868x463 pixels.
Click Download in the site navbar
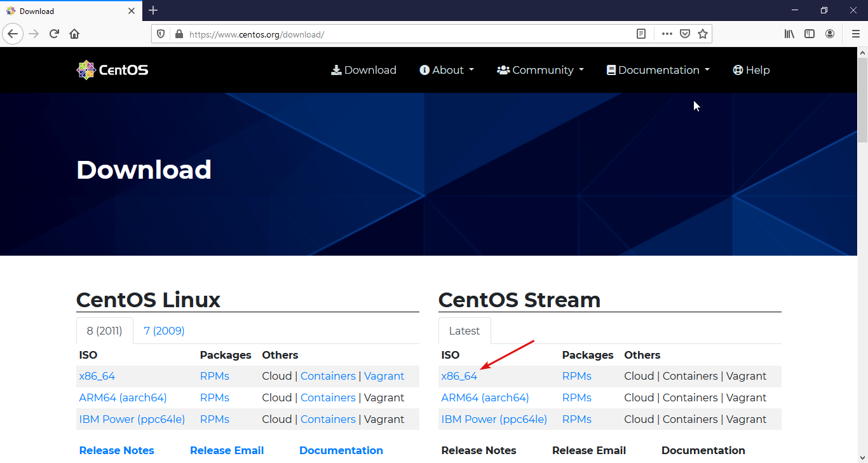[364, 70]
